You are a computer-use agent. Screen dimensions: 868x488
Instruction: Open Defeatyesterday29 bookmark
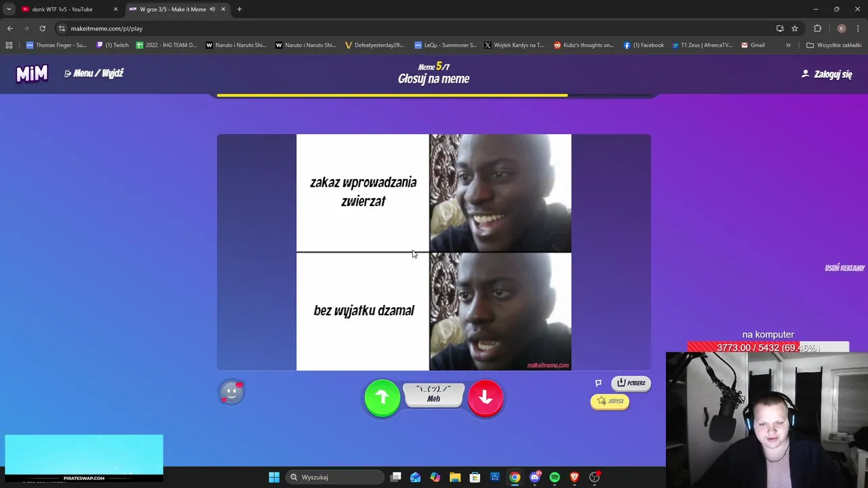[374, 45]
